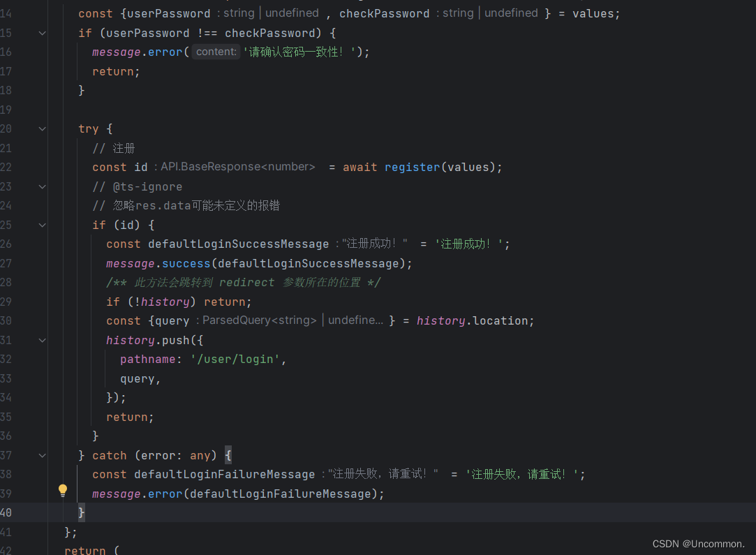This screenshot has width=756, height=555.
Task: Collapse the catch block at line 37
Action: 43,456
